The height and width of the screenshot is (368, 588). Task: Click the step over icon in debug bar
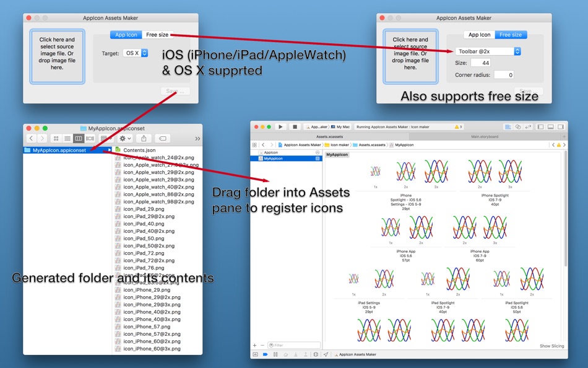tap(286, 354)
